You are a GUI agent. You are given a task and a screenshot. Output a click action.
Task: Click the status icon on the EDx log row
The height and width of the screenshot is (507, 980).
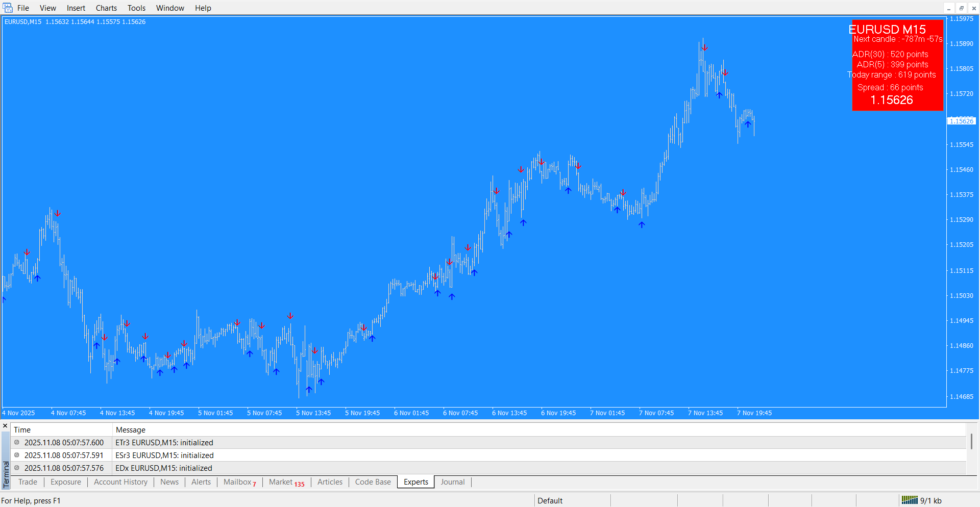point(17,468)
